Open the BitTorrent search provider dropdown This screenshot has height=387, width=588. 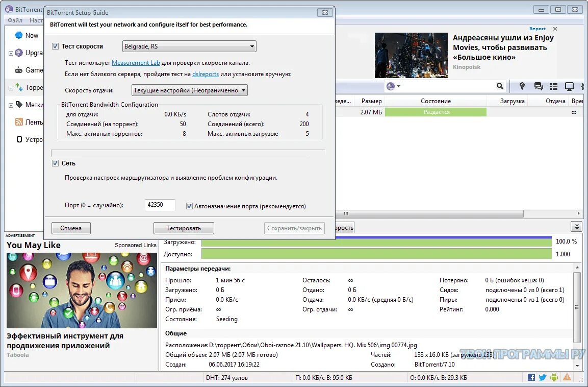point(393,86)
